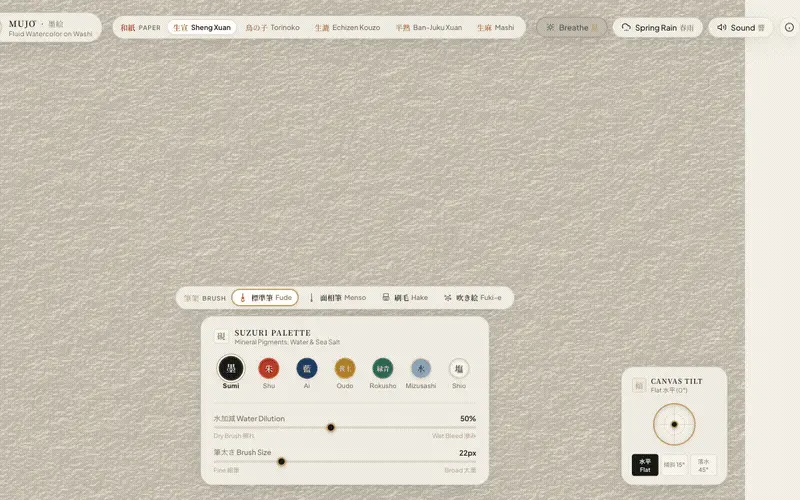
Task: Click the speaker icon in Sound
Action: pos(721,28)
